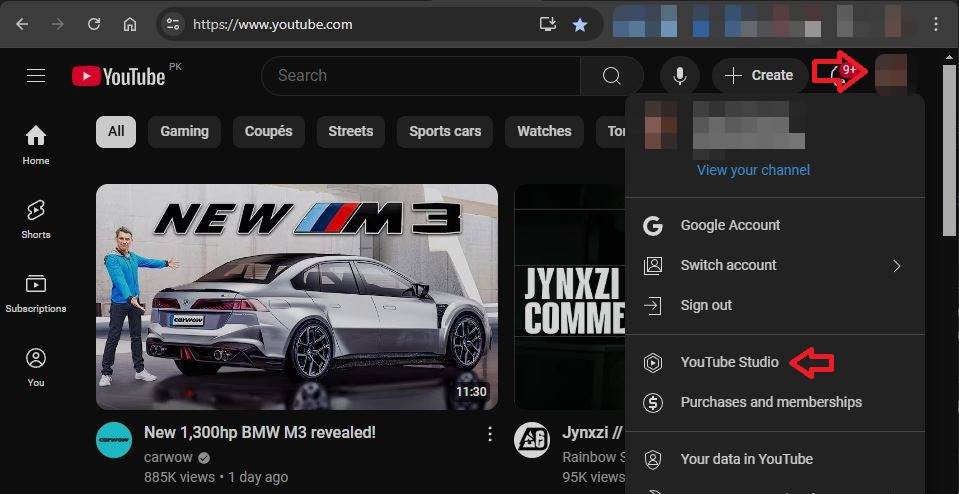Click inside the YouTube Search field
Screen dimensions: 959x494
coord(421,76)
